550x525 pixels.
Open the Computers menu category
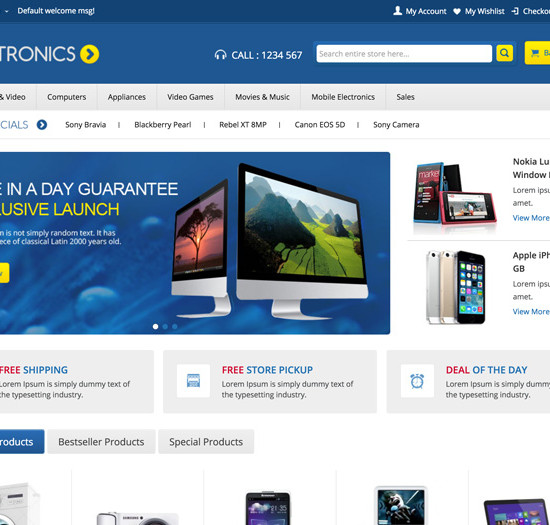pyautogui.click(x=67, y=97)
